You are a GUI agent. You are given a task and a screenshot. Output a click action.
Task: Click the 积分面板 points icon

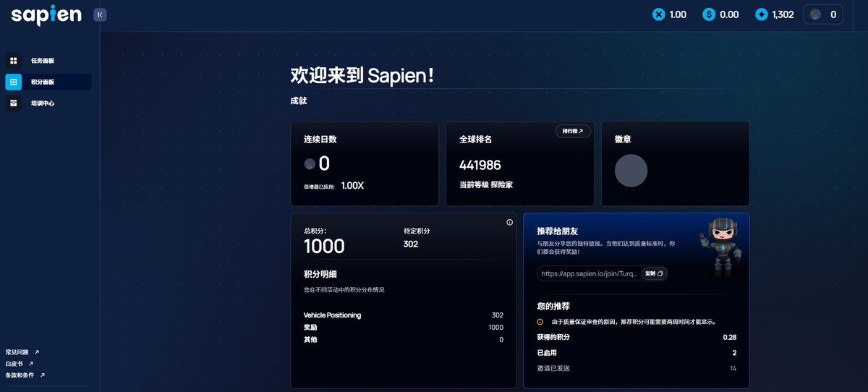coord(13,82)
